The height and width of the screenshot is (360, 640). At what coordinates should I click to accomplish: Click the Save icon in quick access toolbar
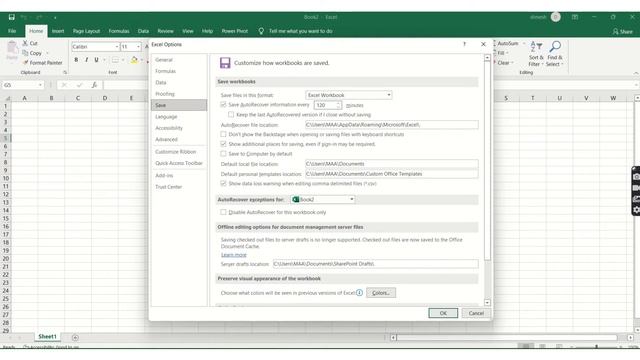[x=11, y=17]
